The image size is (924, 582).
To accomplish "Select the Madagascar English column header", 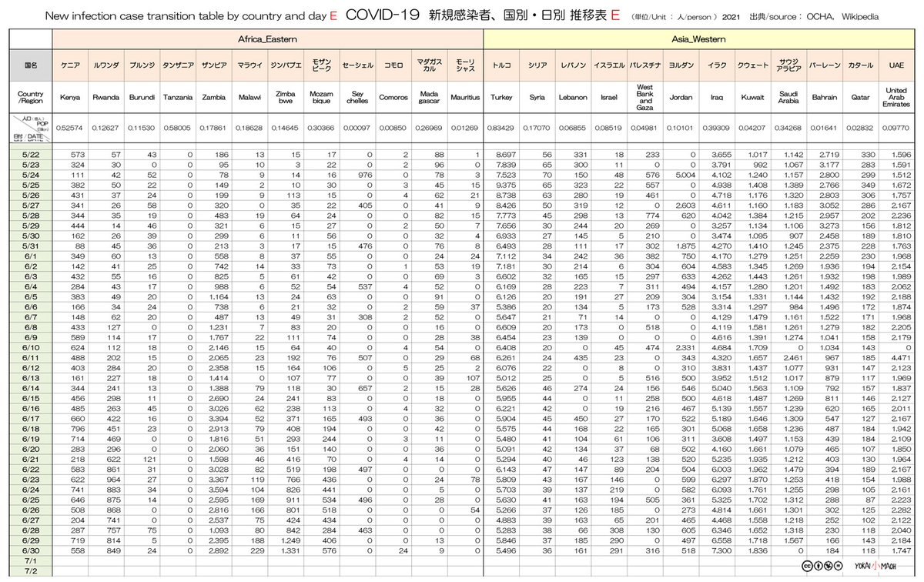I will (x=429, y=98).
